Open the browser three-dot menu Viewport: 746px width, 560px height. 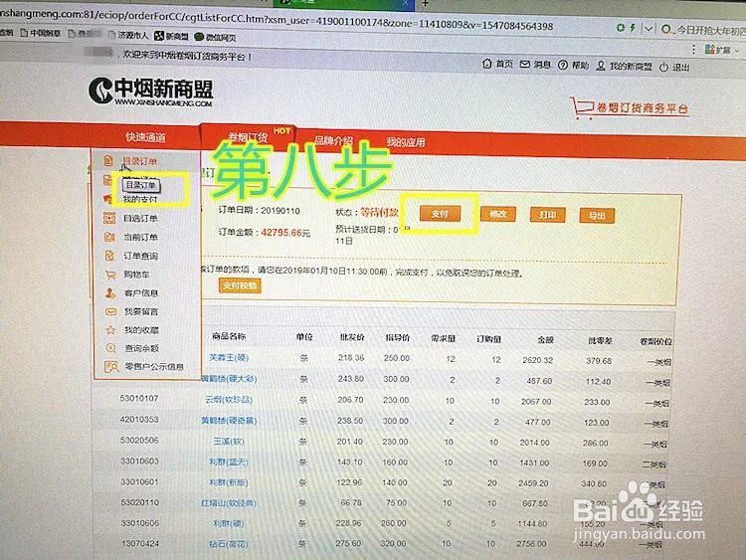point(693,49)
